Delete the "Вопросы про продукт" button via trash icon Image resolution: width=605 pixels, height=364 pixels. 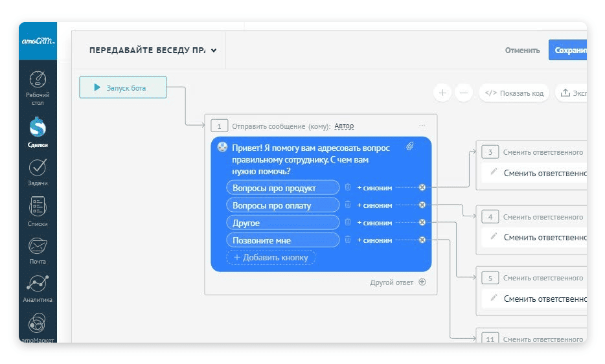pyautogui.click(x=348, y=188)
